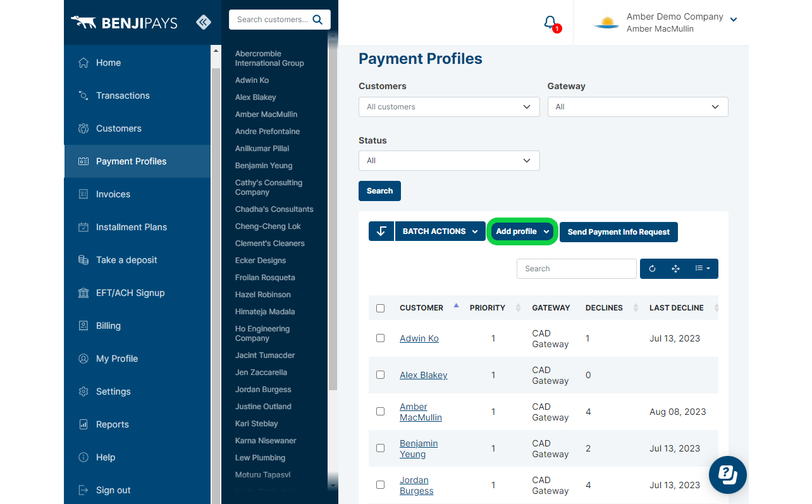Open Installment Plans page
812x504 pixels.
pyautogui.click(x=137, y=227)
